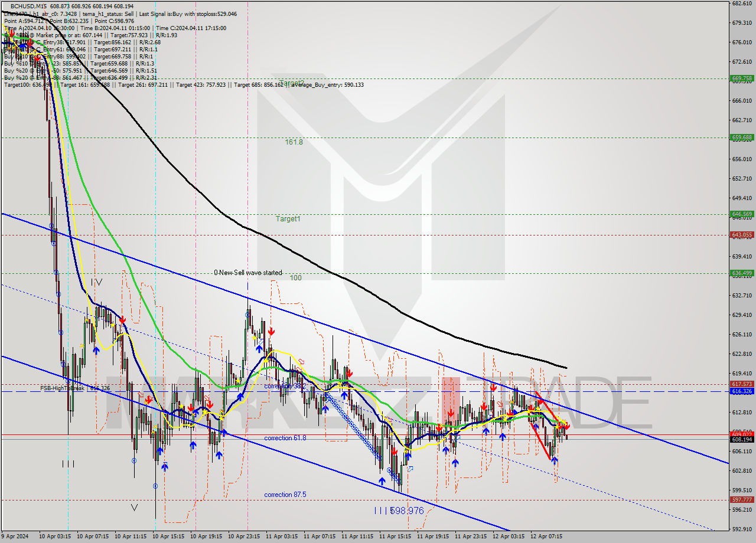Click the 602.810 price axis value
The image size is (756, 543).
coord(741,470)
